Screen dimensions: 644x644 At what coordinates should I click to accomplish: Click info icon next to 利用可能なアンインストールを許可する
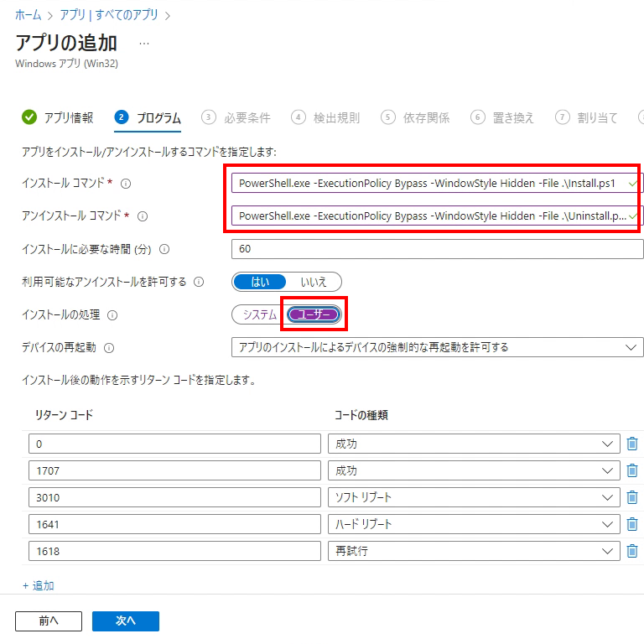tap(199, 282)
